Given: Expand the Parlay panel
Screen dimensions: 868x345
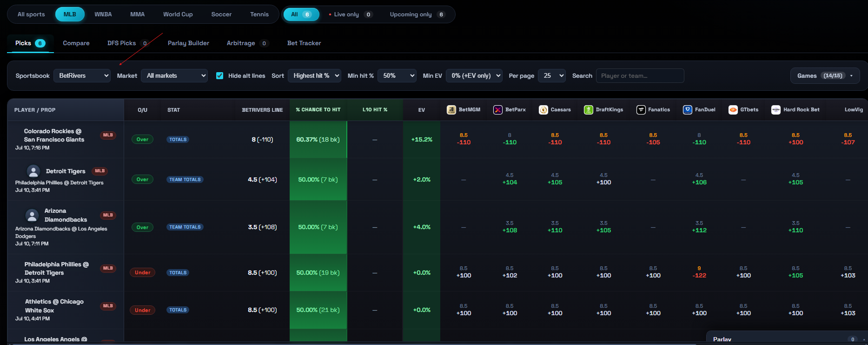Looking at the screenshot, I should (x=787, y=339).
